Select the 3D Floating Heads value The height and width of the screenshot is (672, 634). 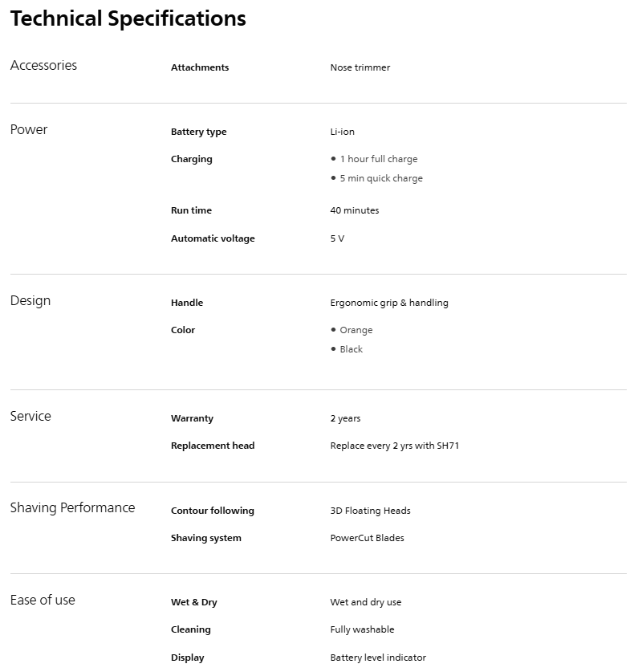click(370, 511)
